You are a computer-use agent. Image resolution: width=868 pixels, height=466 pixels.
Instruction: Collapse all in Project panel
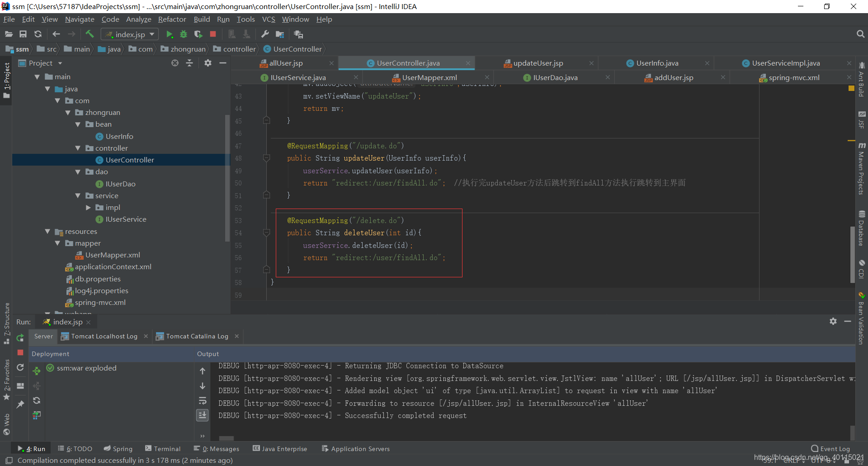coord(189,63)
